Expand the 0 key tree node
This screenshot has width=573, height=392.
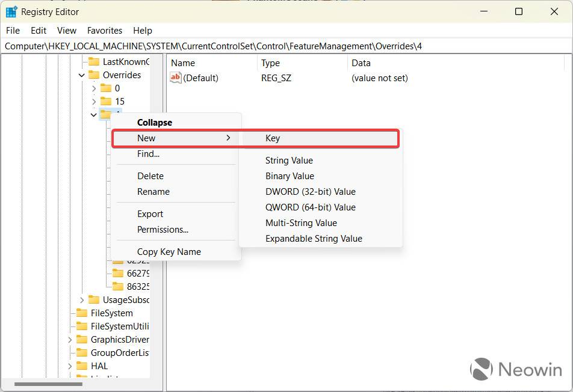94,88
